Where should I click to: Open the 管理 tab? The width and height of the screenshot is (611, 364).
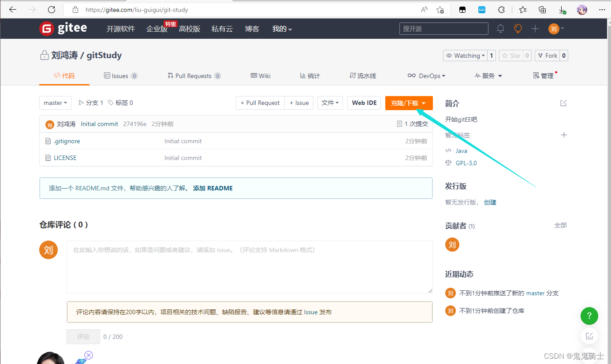[x=544, y=76]
